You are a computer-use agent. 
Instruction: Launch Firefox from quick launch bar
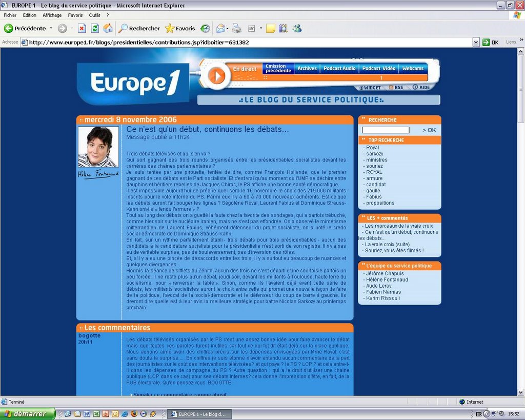134,414
